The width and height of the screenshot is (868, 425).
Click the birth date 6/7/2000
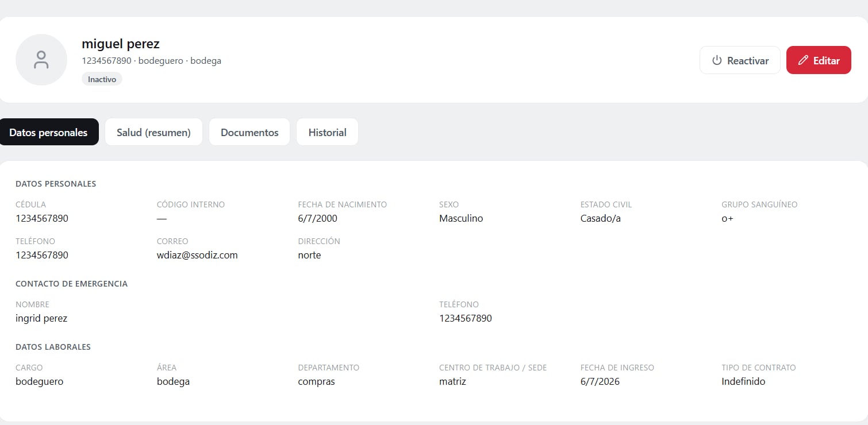(317, 218)
